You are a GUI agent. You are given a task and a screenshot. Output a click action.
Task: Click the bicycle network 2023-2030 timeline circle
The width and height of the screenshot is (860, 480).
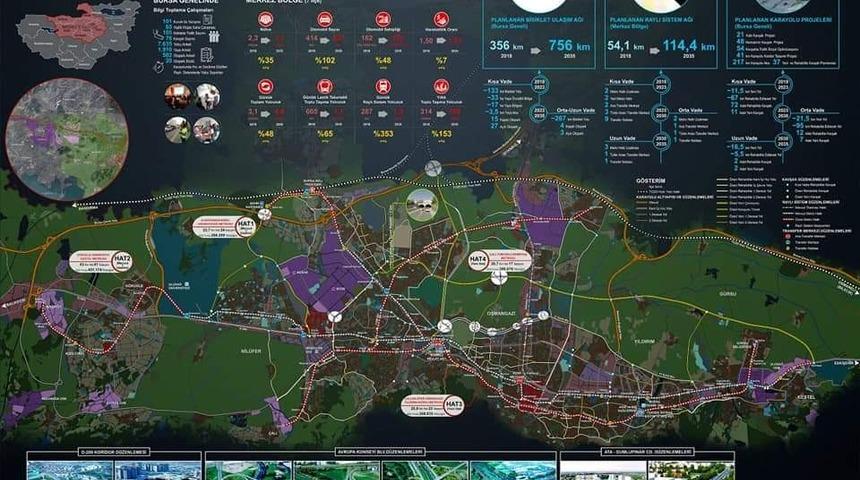539,113
